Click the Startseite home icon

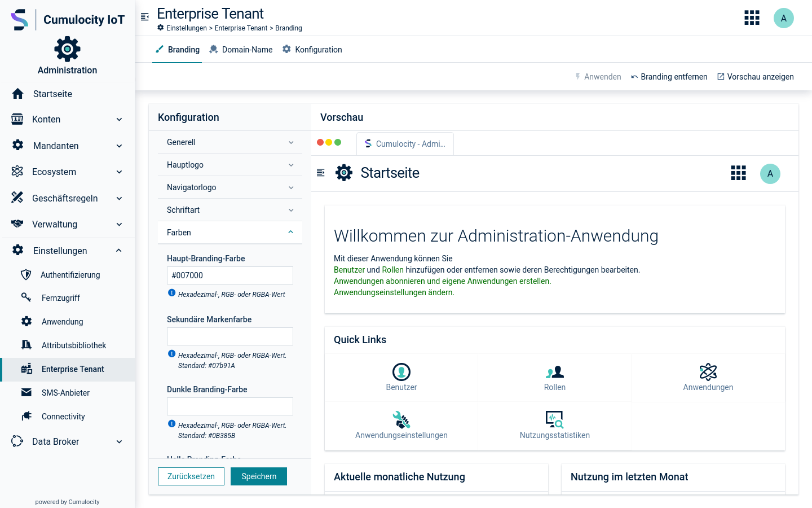pyautogui.click(x=17, y=94)
